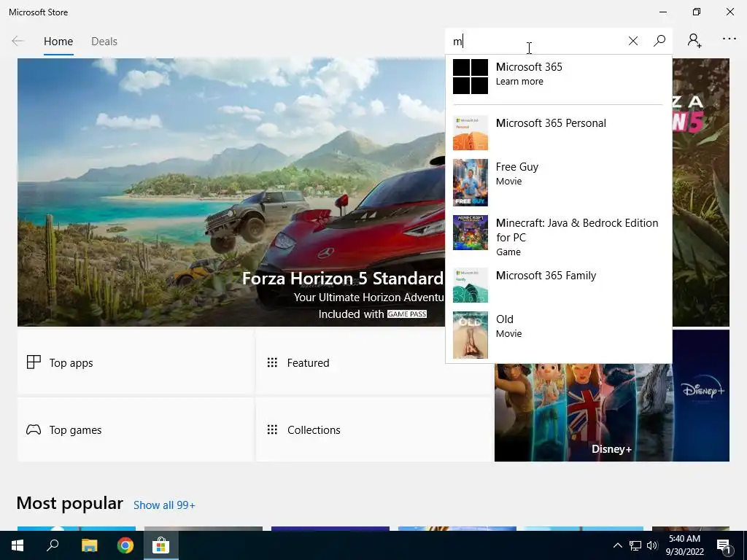Open the Top apps tile

tap(136, 362)
